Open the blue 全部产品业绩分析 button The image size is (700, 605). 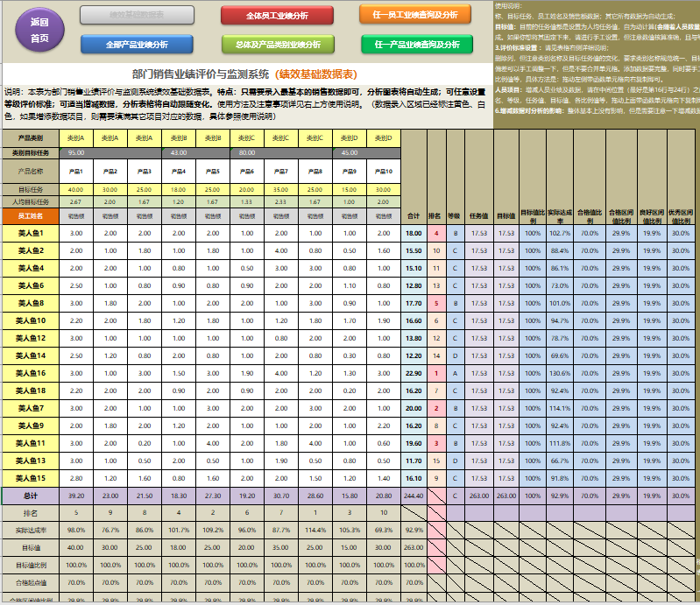(137, 44)
